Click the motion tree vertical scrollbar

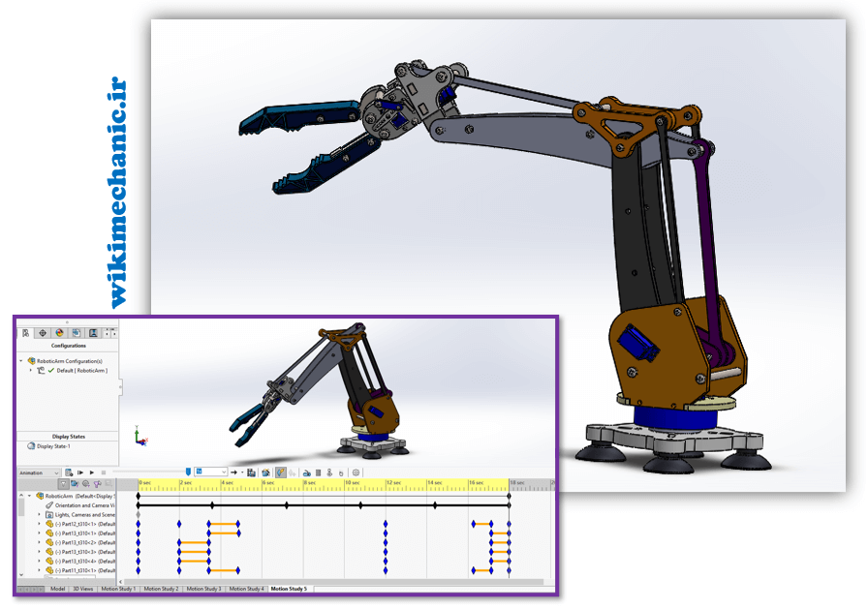(x=21, y=506)
